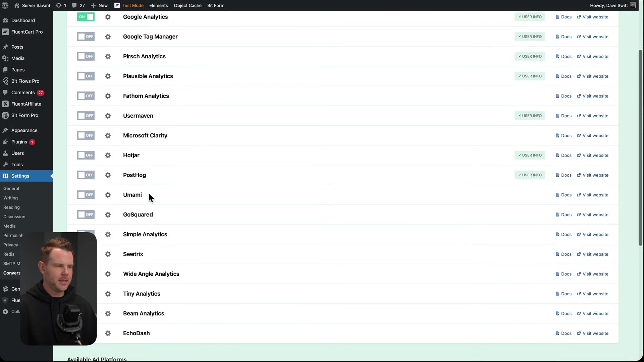Click the user avatar in admin bar

point(633,5)
